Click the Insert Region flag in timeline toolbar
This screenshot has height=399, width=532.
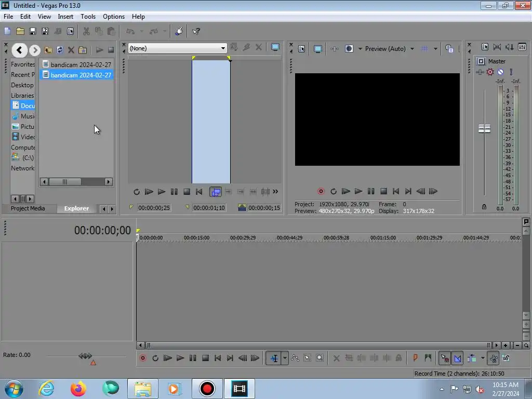428,357
